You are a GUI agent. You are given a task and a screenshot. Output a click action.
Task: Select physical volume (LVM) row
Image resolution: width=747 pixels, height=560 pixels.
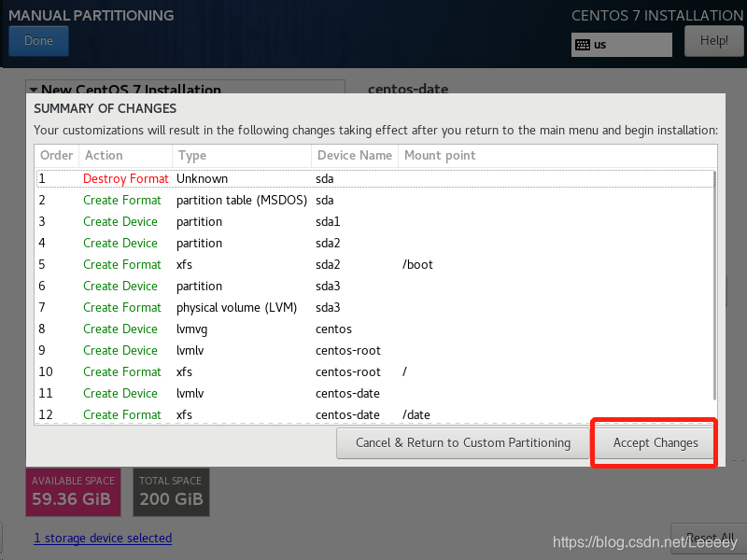click(375, 307)
